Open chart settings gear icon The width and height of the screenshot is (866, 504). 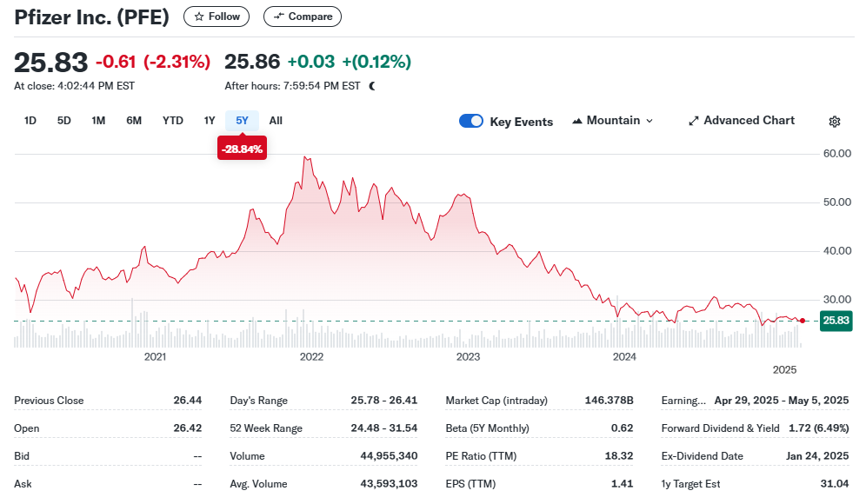pyautogui.click(x=835, y=122)
